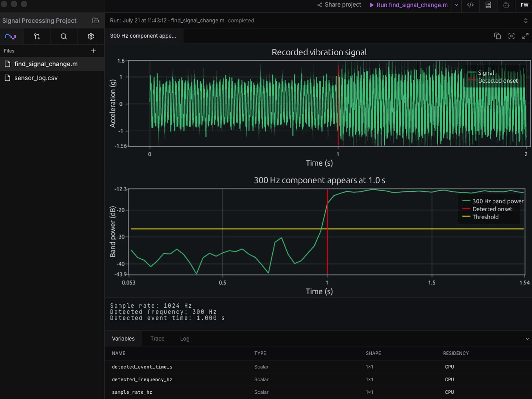Click the Files section header label
Viewport: 532px width, 399px height.
(x=9, y=51)
